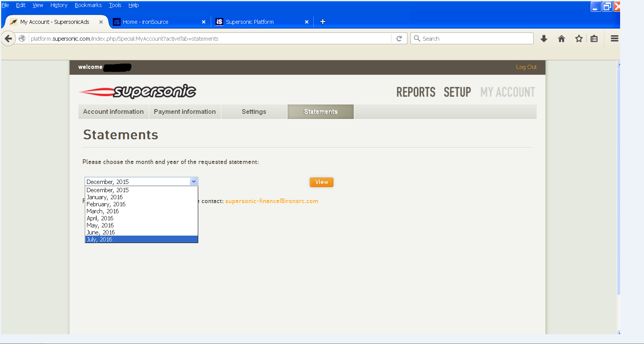Select April, 2016 from the list
Screen dimensions: 644x344
(x=141, y=218)
